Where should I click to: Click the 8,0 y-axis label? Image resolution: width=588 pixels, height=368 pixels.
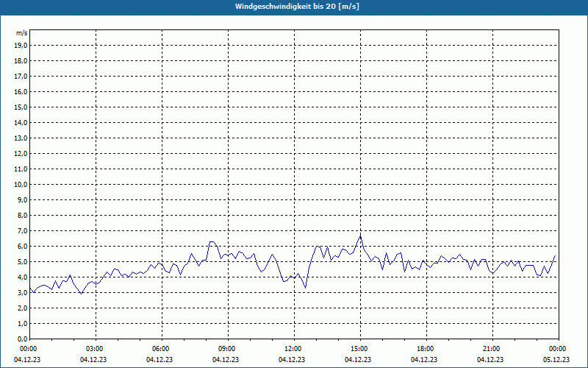22,215
